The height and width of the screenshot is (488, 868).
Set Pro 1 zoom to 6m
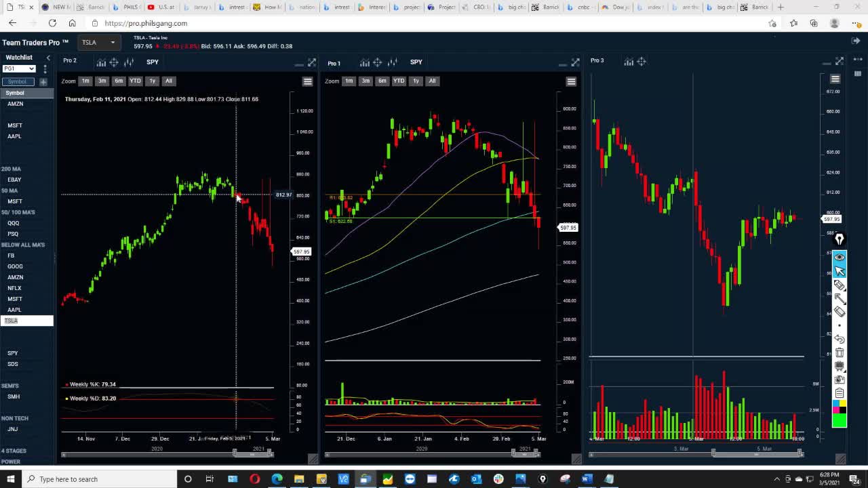382,81
